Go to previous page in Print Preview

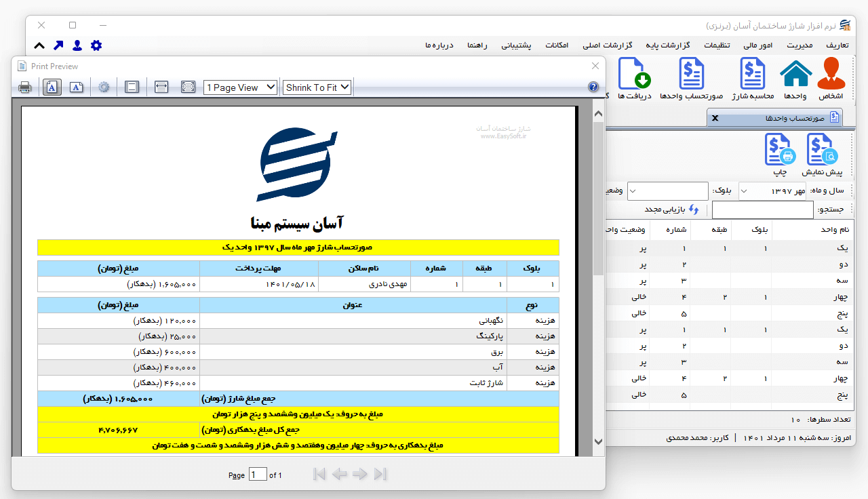coord(339,475)
